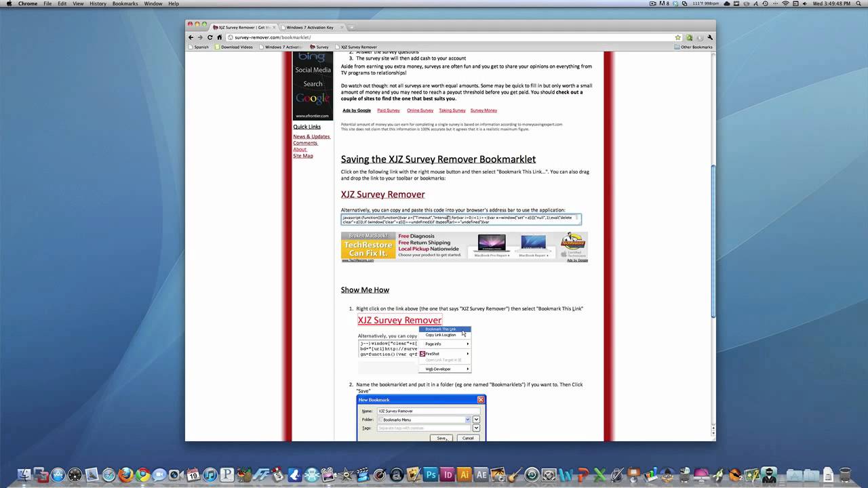Viewport: 868px width, 488px height.
Task: Open iTunes from the Dock
Action: click(210, 475)
